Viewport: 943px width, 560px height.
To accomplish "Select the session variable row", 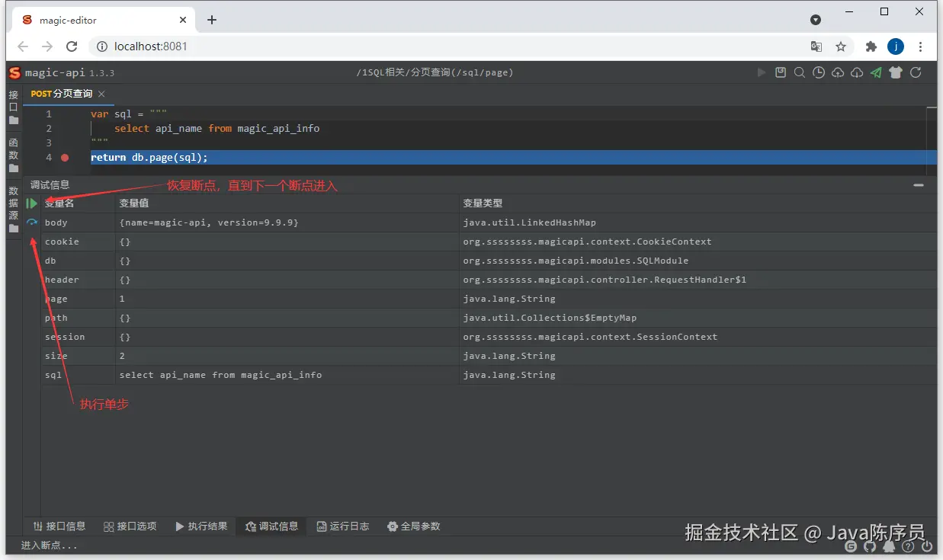I will (x=489, y=337).
